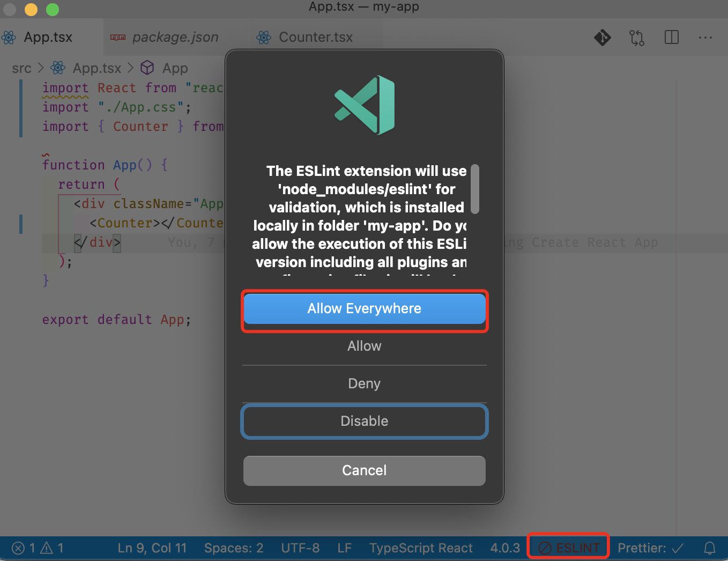Cancel the ESLint permission dialog

(x=365, y=470)
